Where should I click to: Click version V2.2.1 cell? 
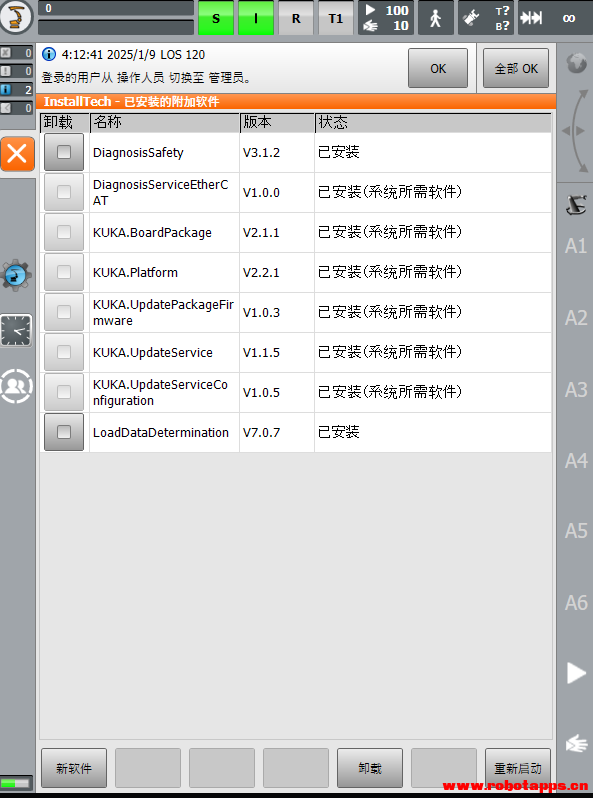pyautogui.click(x=277, y=272)
